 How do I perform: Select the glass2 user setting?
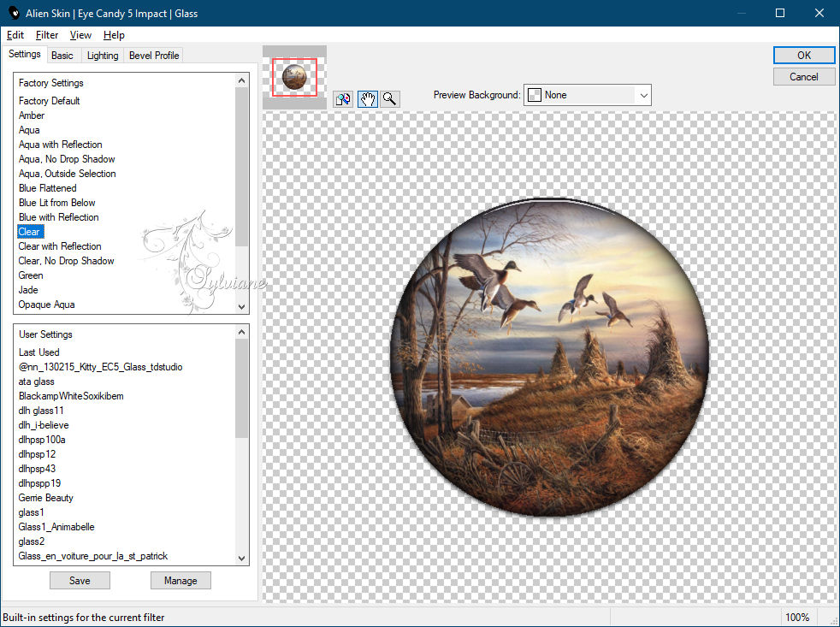pos(31,541)
